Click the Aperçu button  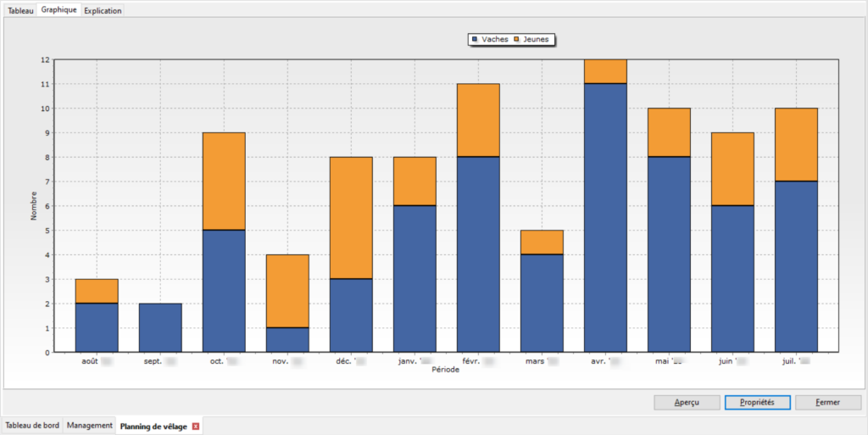coord(686,402)
